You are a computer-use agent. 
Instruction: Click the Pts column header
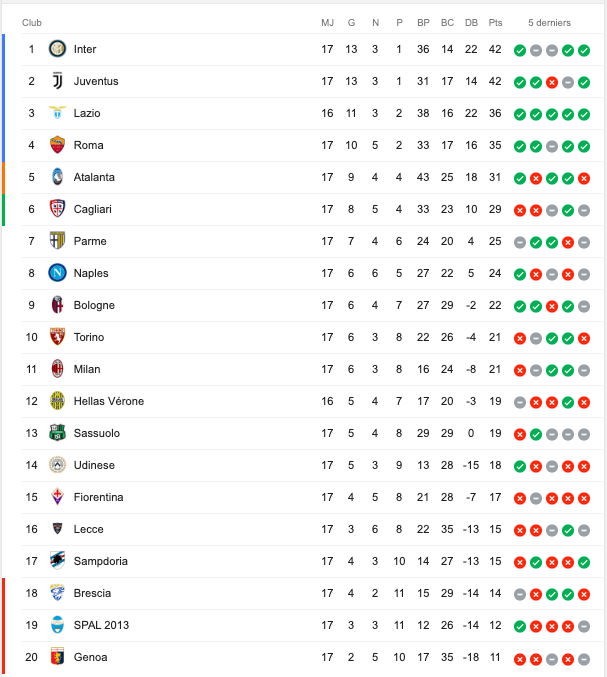pyautogui.click(x=495, y=23)
